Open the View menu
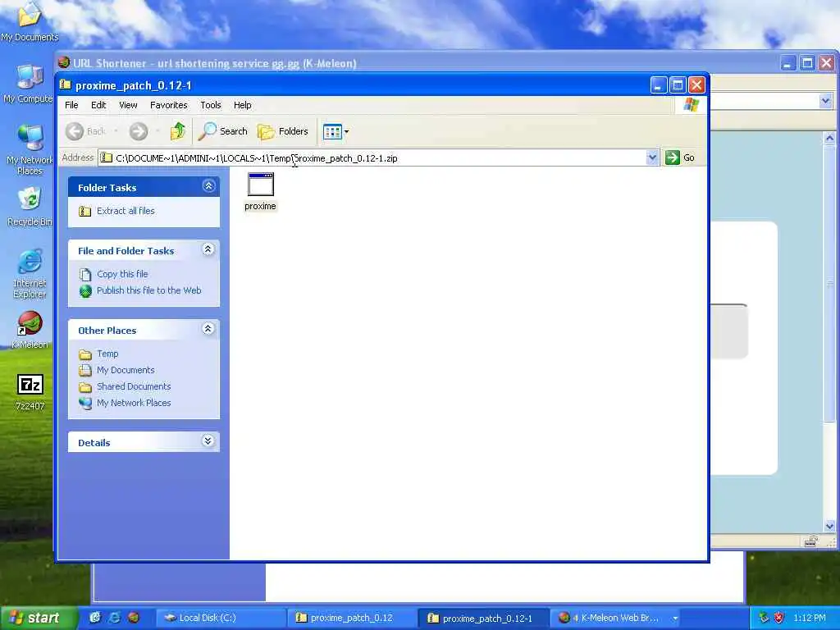 pos(128,105)
